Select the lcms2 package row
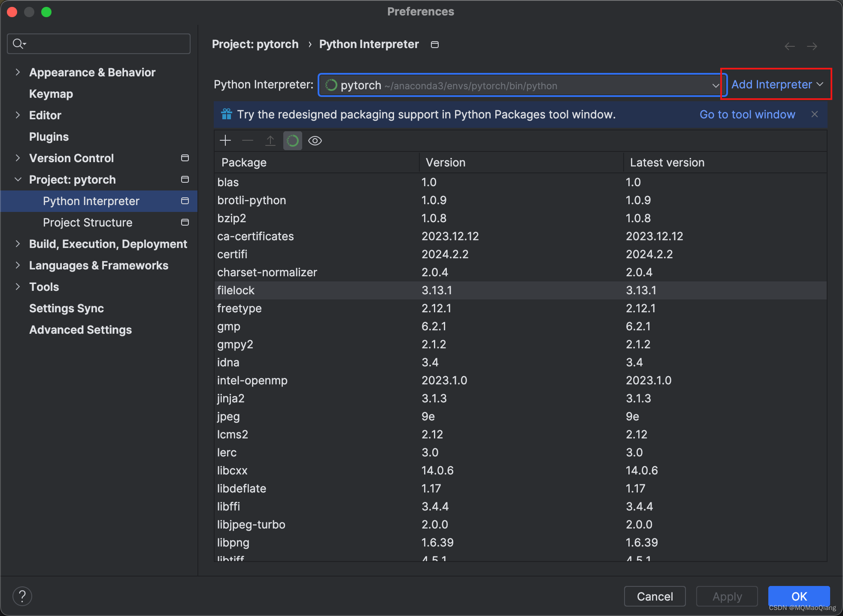The height and width of the screenshot is (616, 843). tap(521, 435)
